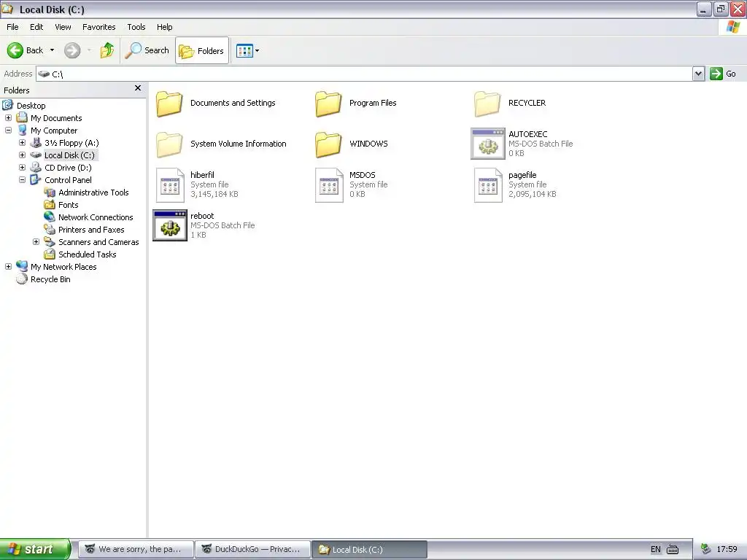Select Desktop in the folder tree
The width and height of the screenshot is (747, 560).
(x=31, y=106)
